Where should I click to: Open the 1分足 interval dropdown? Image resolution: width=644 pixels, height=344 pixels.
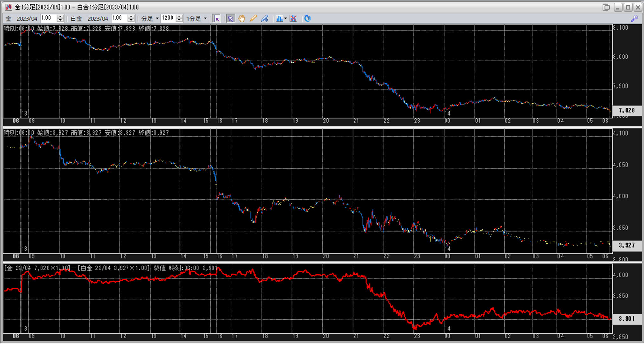(205, 18)
